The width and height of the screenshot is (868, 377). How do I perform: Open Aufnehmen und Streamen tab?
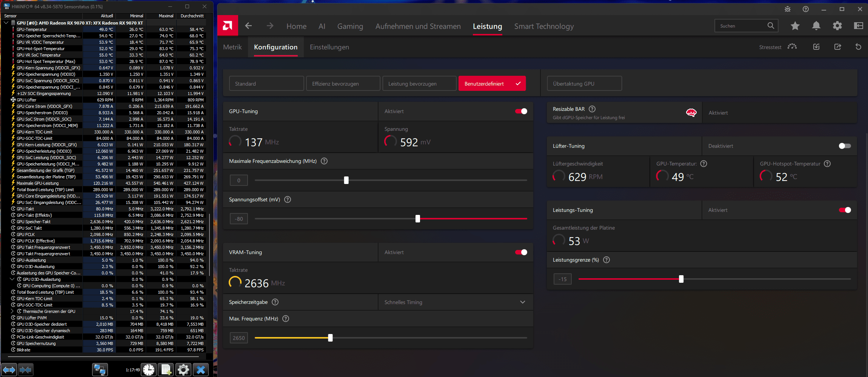[418, 26]
